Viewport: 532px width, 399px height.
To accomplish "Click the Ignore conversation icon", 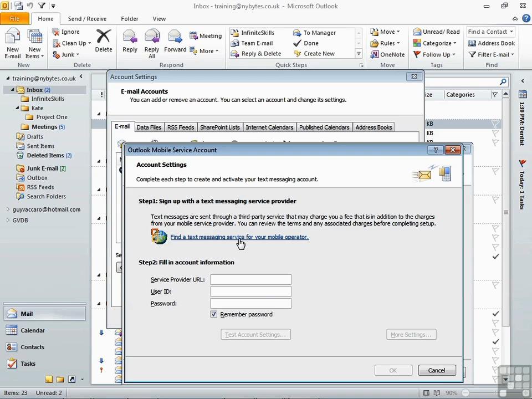I will pyautogui.click(x=56, y=32).
